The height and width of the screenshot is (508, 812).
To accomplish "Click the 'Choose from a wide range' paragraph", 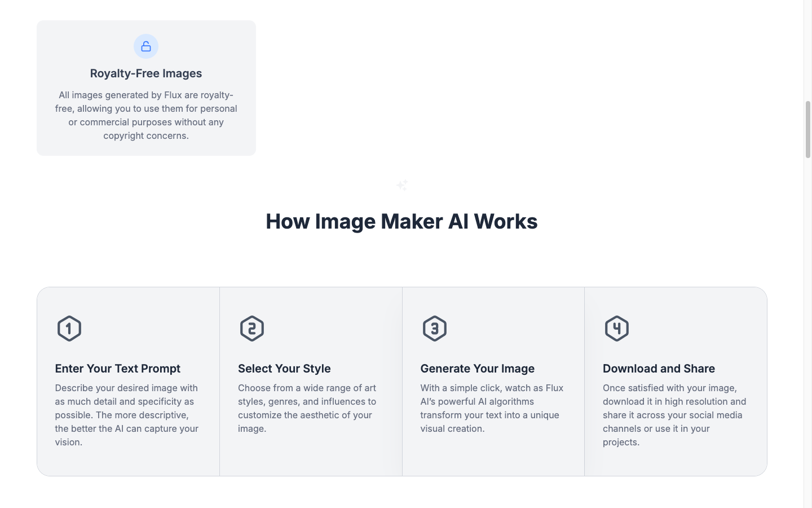I will pyautogui.click(x=308, y=408).
